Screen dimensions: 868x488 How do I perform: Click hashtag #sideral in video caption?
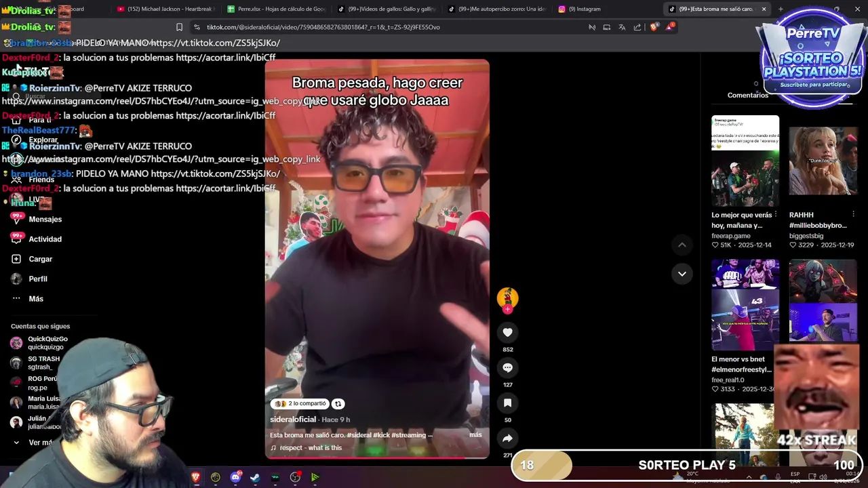359,435
